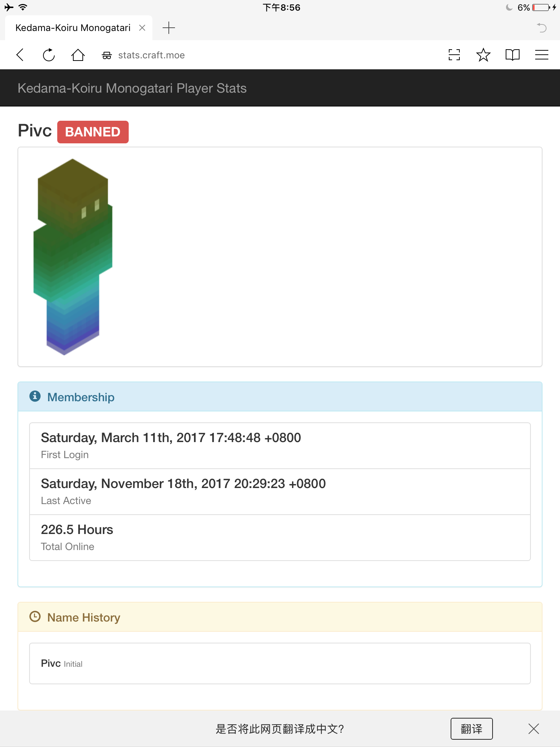Dismiss the translation prompt bar
Screen dimensions: 560x747
(533, 729)
